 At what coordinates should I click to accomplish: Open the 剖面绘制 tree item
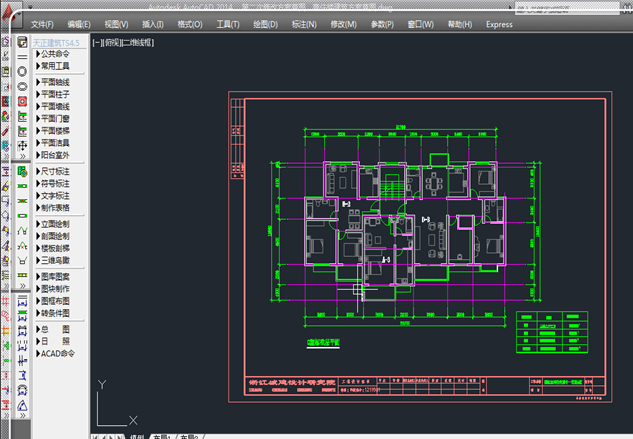(53, 236)
